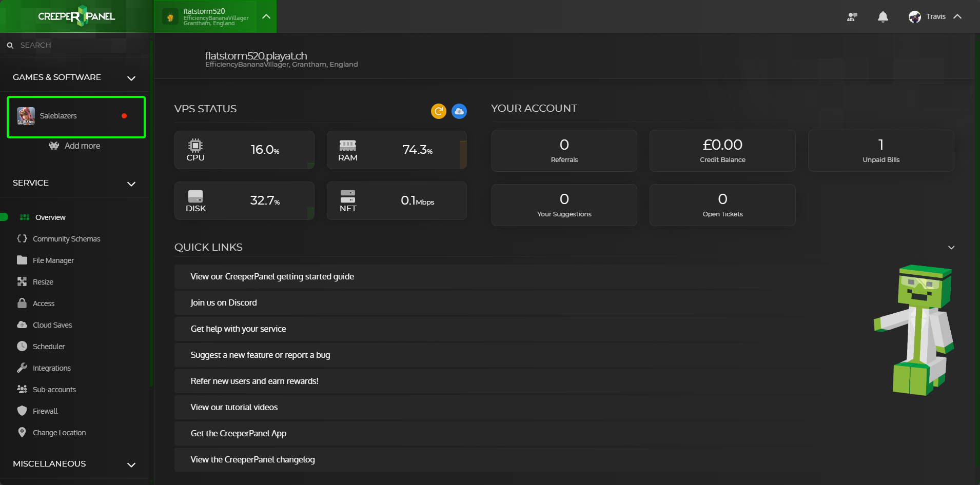
Task: Click the Scheduler clock icon
Action: click(22, 346)
